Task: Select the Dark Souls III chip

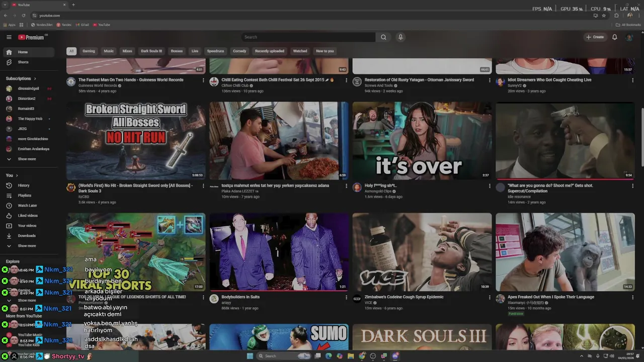Action: click(x=151, y=51)
